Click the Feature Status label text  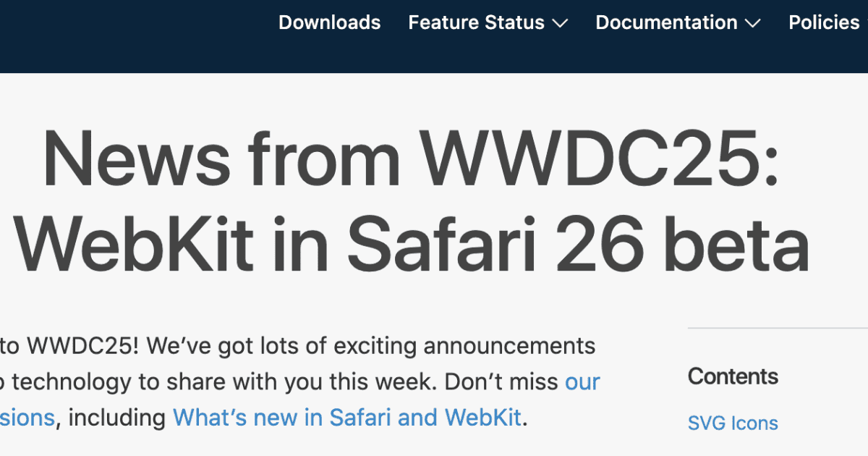(x=477, y=23)
